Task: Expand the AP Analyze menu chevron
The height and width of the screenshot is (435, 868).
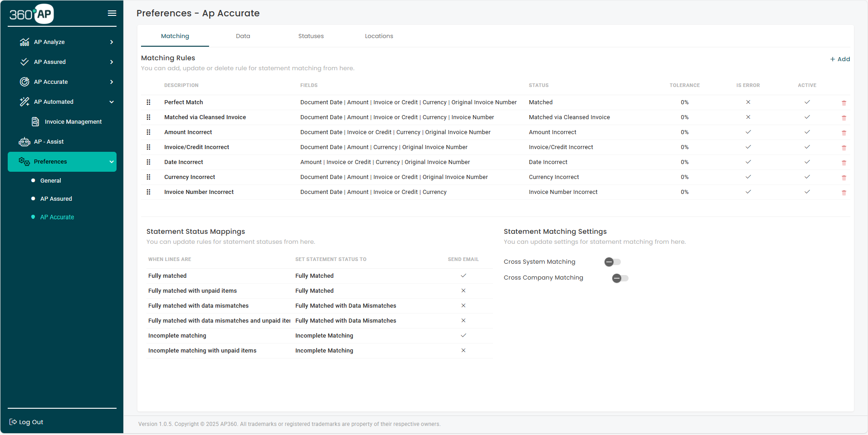Action: [x=111, y=42]
